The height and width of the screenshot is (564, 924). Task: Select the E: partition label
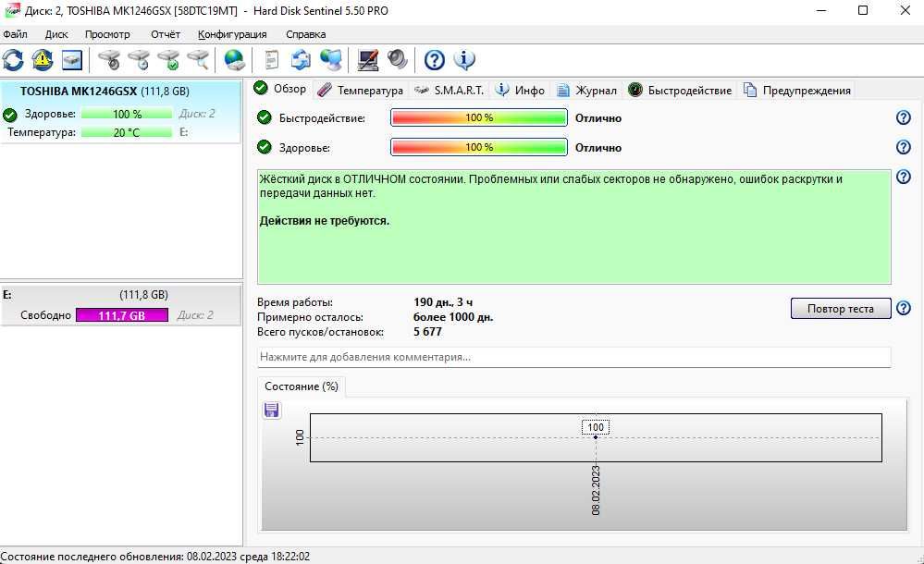pyautogui.click(x=7, y=295)
